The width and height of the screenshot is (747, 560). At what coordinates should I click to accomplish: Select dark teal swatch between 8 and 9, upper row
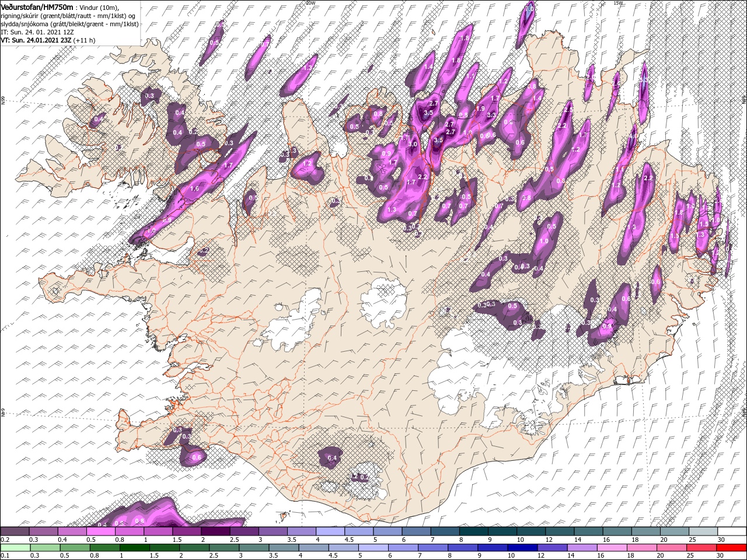(x=473, y=531)
